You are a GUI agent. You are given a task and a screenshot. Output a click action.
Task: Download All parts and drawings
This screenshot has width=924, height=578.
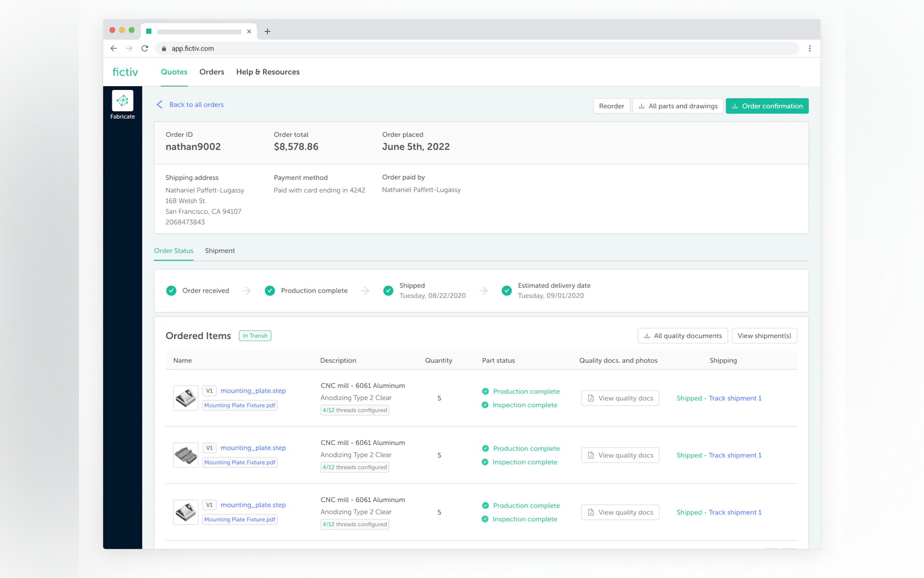click(678, 106)
